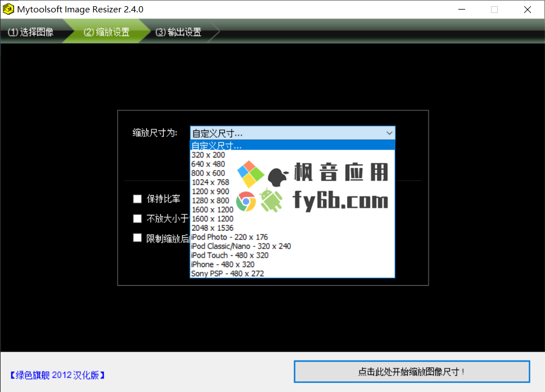The image size is (545, 392).
Task: Open the 绿色旗舰 2012 汉化版 link
Action: tap(57, 375)
